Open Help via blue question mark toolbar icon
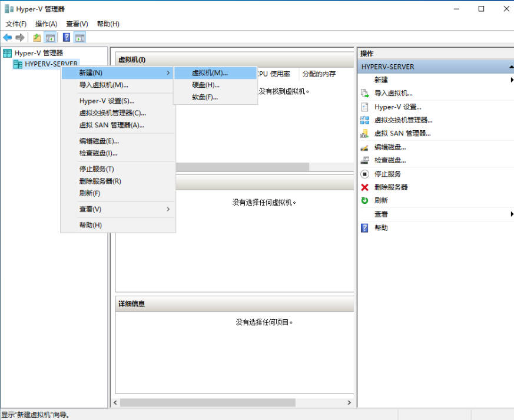This screenshot has width=514, height=420. pyautogui.click(x=67, y=37)
